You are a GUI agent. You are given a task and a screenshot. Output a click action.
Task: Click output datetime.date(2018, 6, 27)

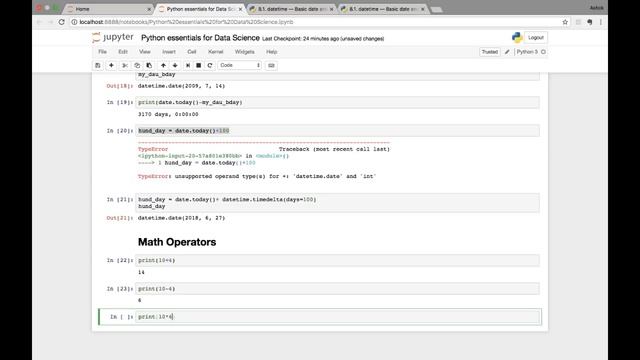point(182,218)
